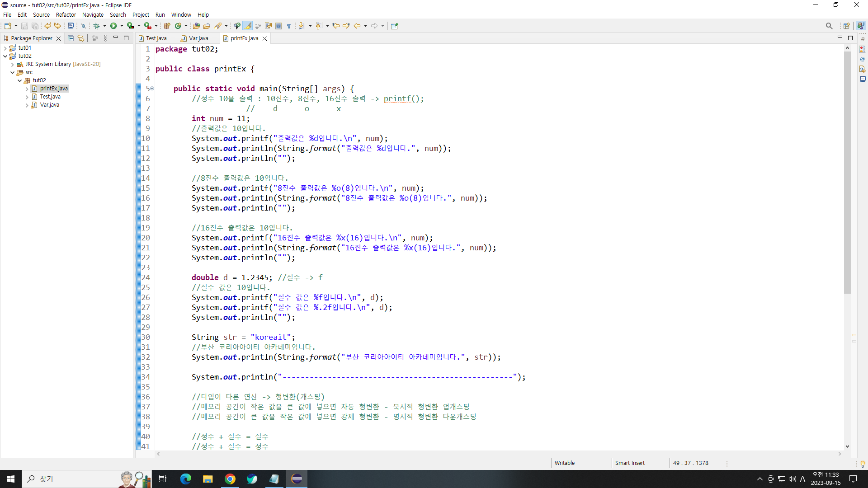Open Chrome from the Windows taskbar
The width and height of the screenshot is (868, 488).
(x=230, y=479)
